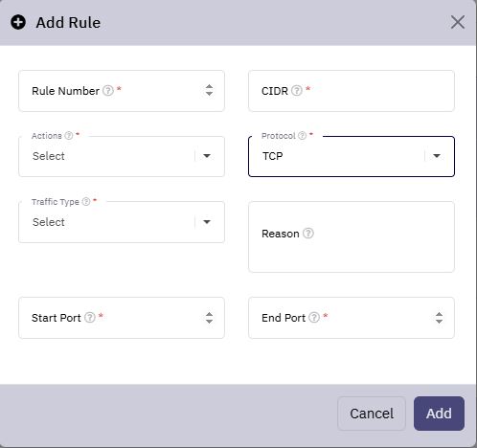Focus the Reason text area
Image resolution: width=477 pixels, height=448 pixels.
tap(352, 236)
